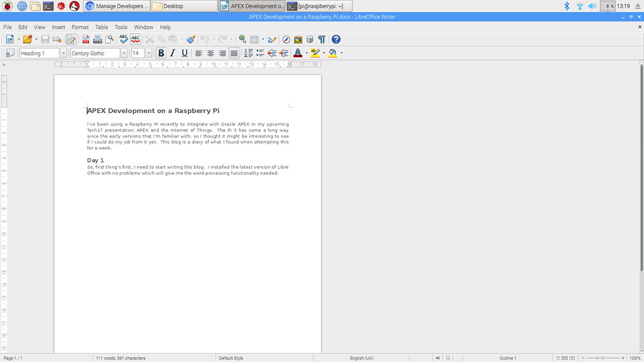Image resolution: width=644 pixels, height=362 pixels.
Task: Open the New document type dropdown arrow
Action: (18, 39)
